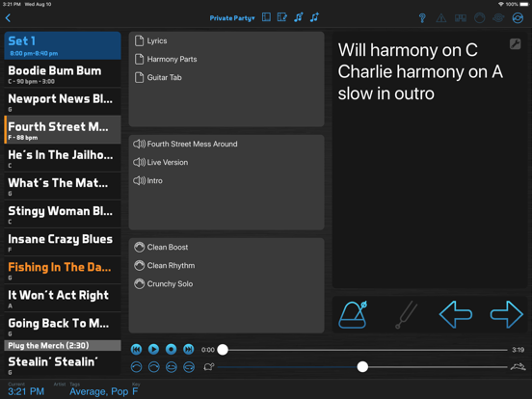Tap the second loop end icon
This screenshot has width=532, height=399.
[x=153, y=367]
